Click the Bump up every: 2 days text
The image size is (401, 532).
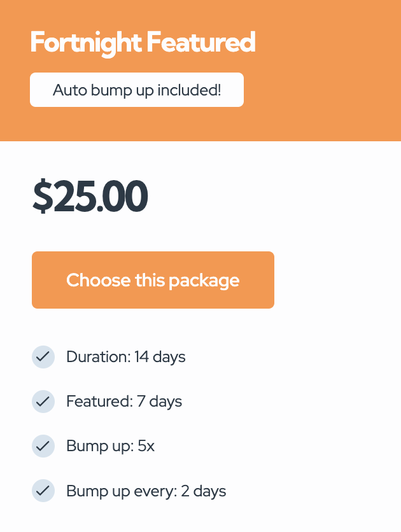click(x=146, y=491)
